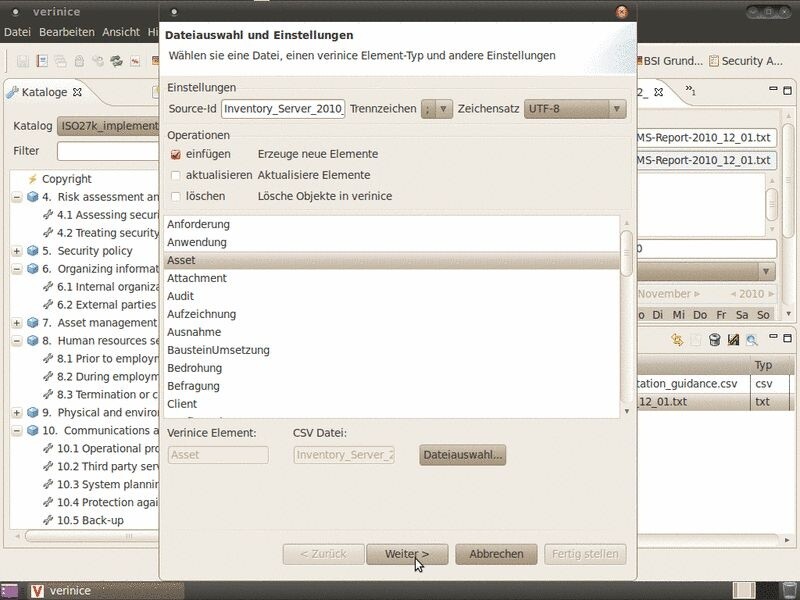Click the wrench icon on Kataloge tab

pyautogui.click(x=12, y=92)
